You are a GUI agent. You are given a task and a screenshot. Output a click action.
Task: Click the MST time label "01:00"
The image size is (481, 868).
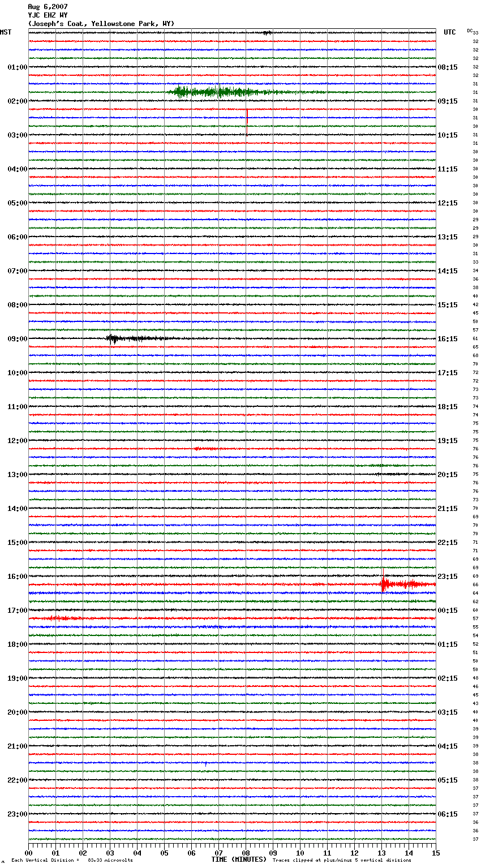point(18,67)
